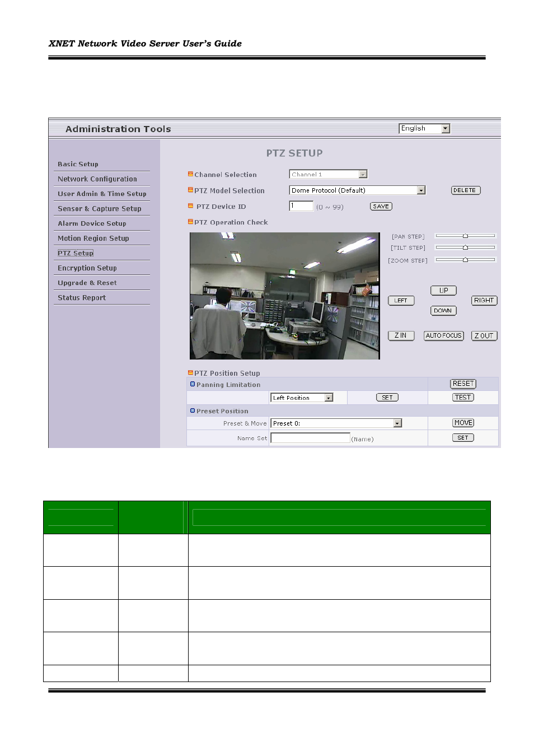Click Z IN zoom button
Image resolution: width=534 pixels, height=756 pixels.
pos(401,336)
